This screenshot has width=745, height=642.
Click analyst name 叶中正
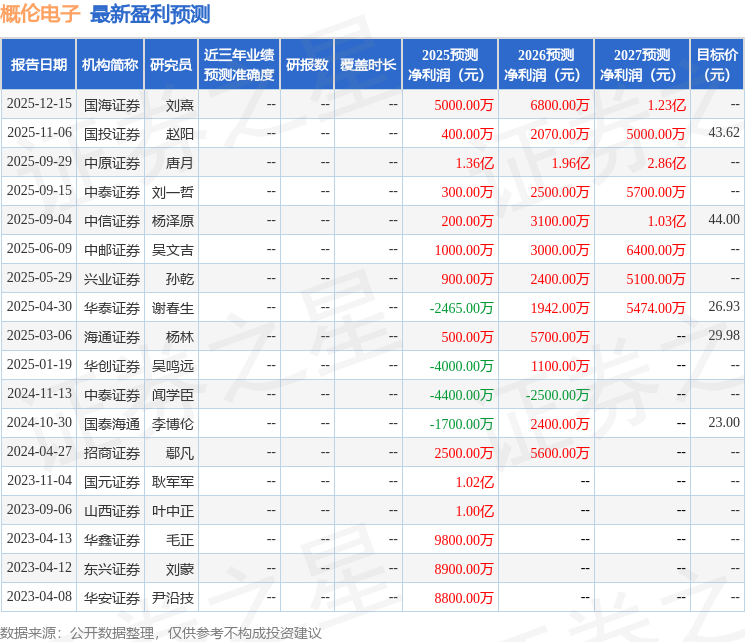pyautogui.click(x=172, y=511)
